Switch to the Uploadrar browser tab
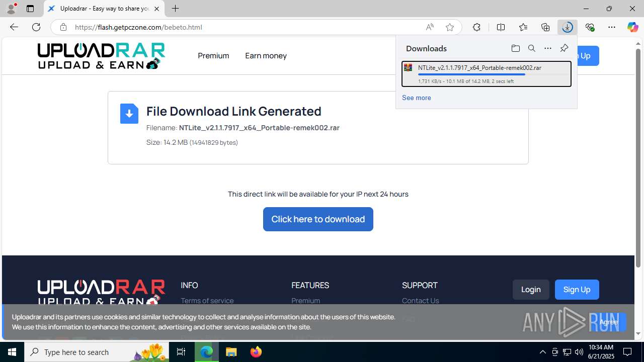This screenshot has height=362, width=644. (104, 9)
